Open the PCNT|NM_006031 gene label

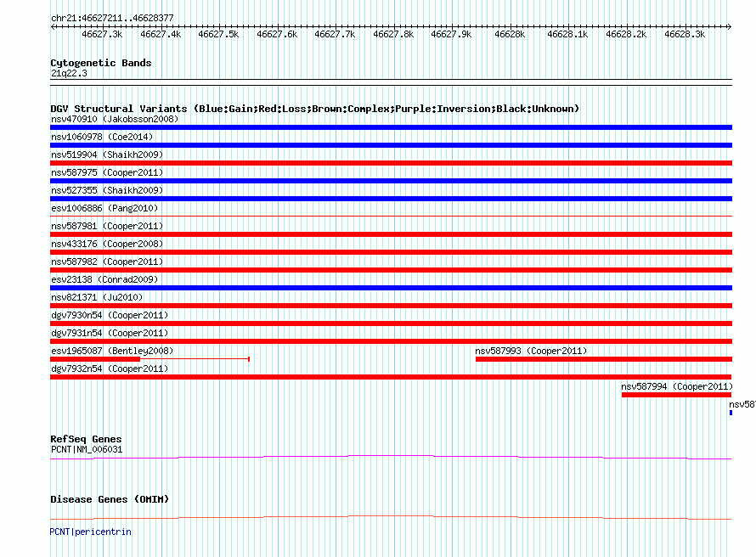87,449
